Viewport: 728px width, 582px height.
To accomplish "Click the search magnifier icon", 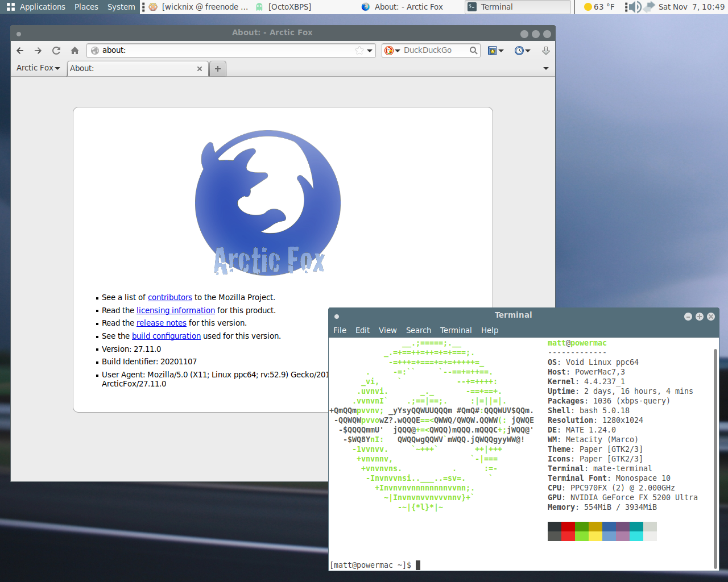I will click(x=473, y=51).
